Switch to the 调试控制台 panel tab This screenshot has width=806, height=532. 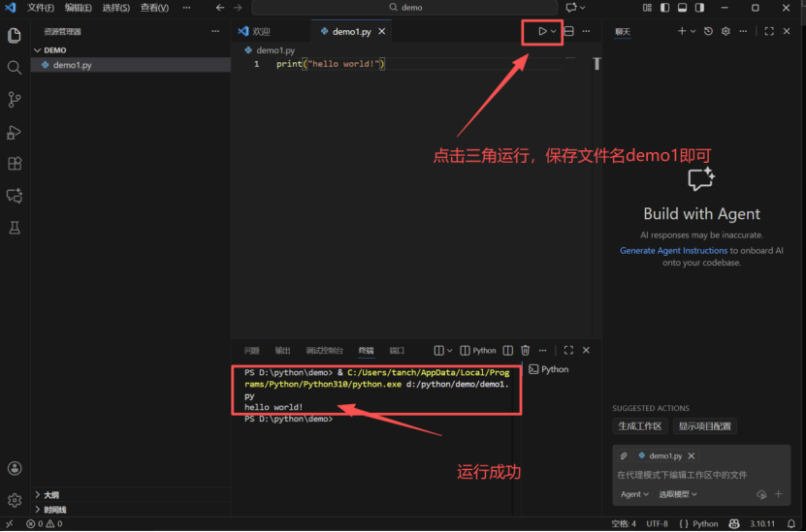point(324,350)
